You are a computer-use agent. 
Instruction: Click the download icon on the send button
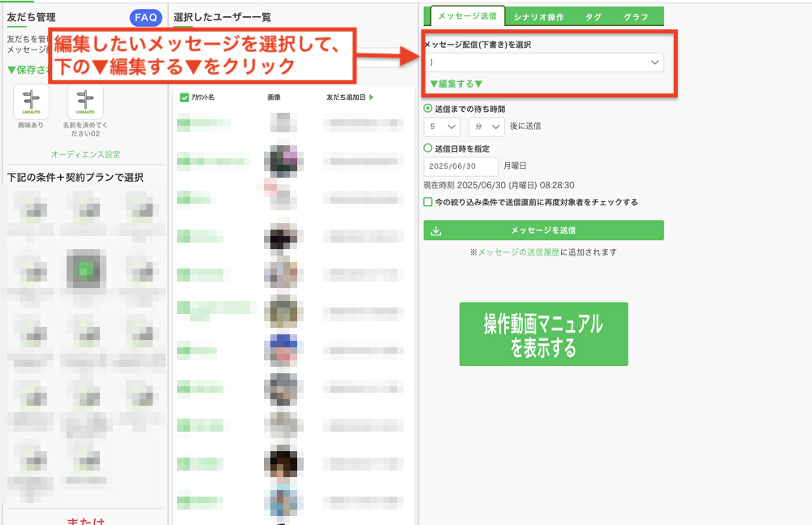coord(436,230)
